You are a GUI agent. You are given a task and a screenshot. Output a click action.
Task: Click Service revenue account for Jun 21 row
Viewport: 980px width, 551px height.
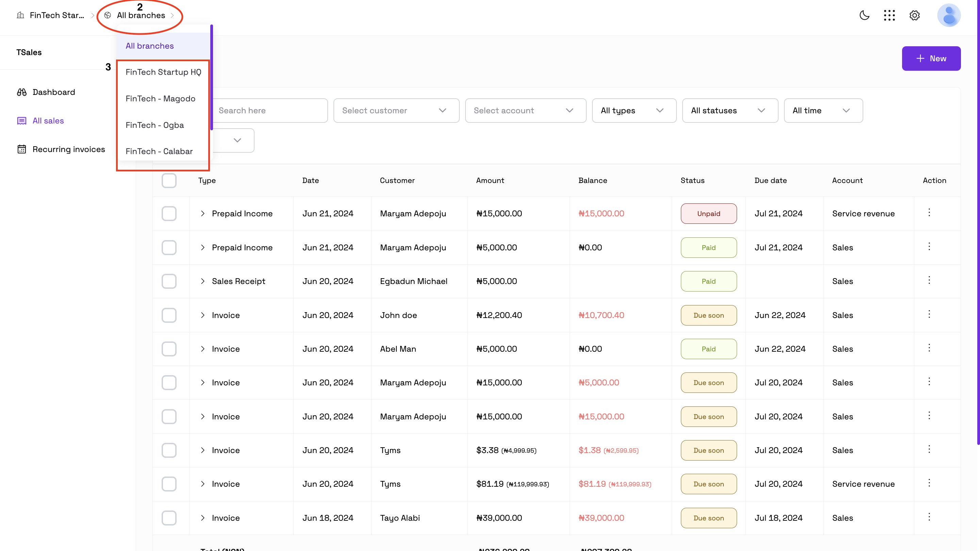pyautogui.click(x=864, y=214)
